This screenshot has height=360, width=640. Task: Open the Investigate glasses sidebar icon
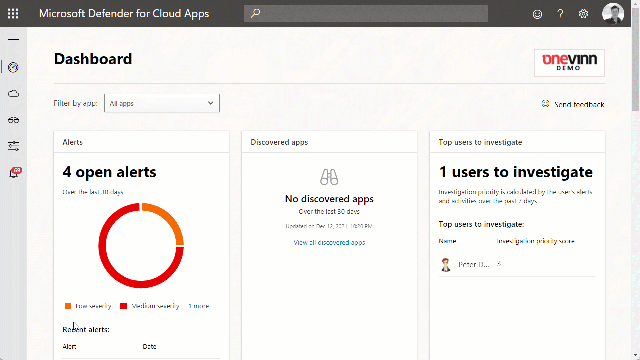click(13, 120)
